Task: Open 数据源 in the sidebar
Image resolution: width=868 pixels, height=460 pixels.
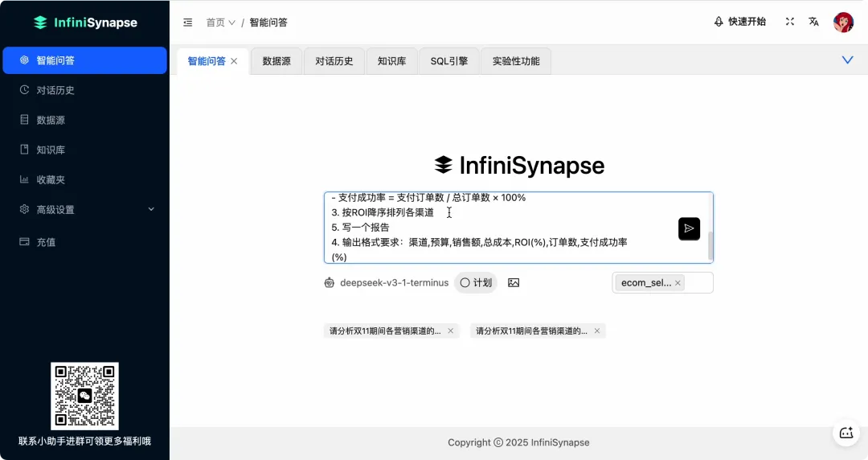Action: (x=84, y=121)
